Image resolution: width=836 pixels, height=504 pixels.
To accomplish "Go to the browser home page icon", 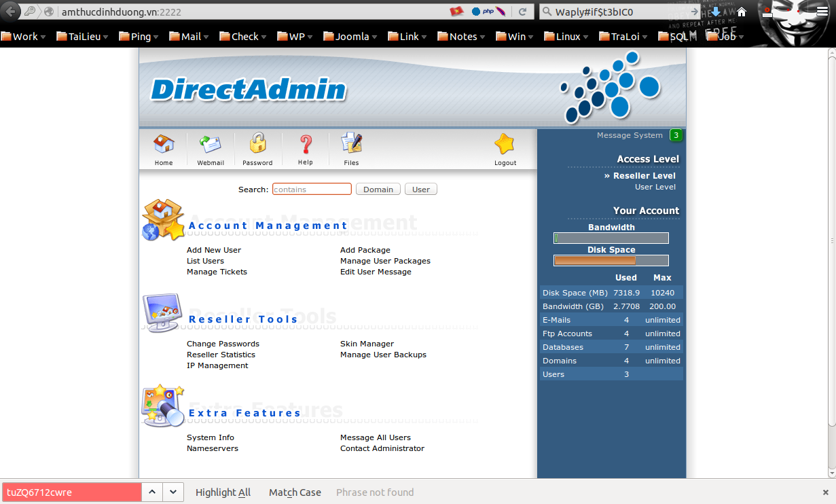I will 742,12.
